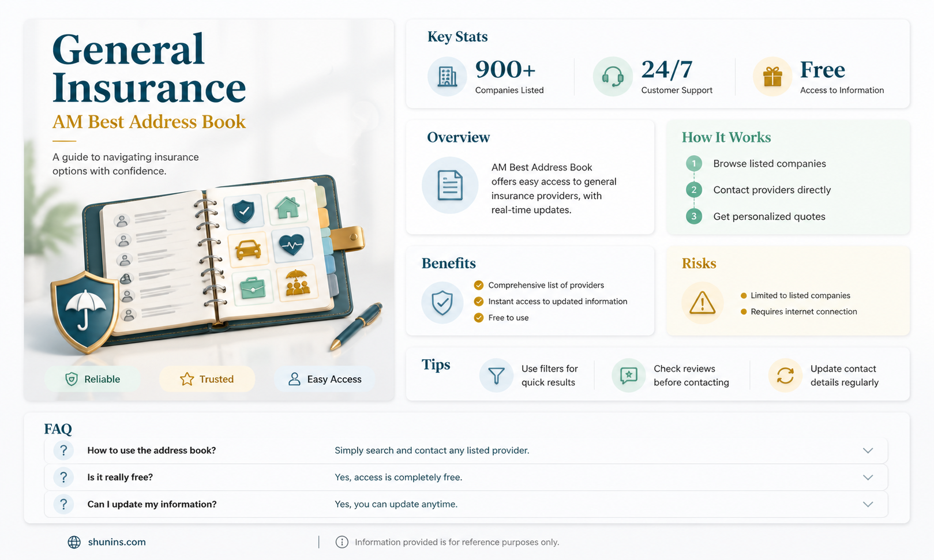Click the question mark icon for update information question
The image size is (934, 560).
[x=63, y=504]
